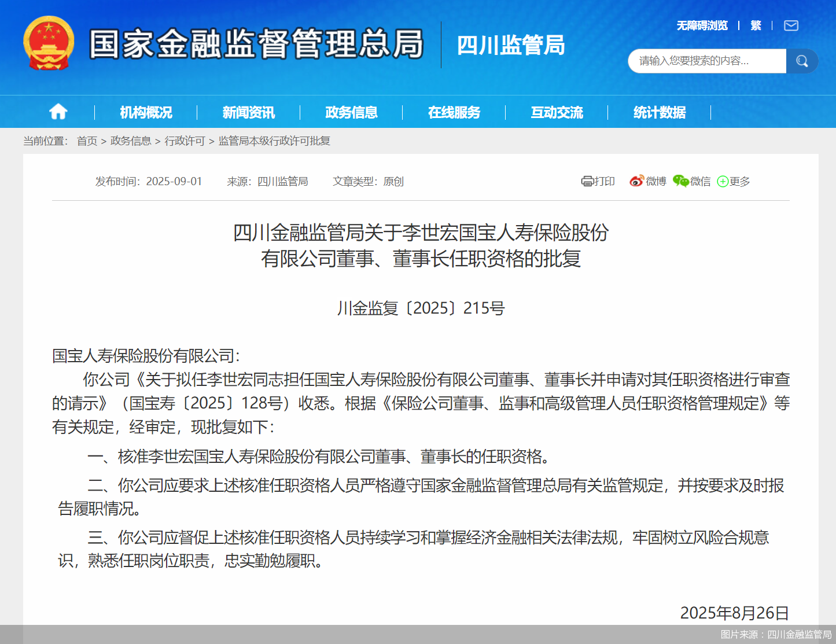836x644 pixels.
Task: Open 行政许可 in the breadcrumb
Action: point(185,141)
